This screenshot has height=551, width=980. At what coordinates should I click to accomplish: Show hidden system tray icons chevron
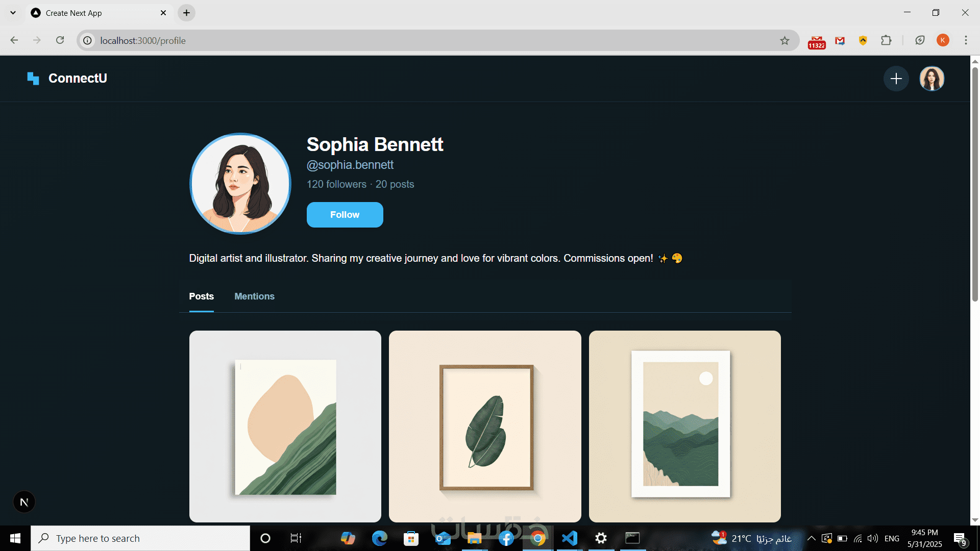[x=811, y=538]
